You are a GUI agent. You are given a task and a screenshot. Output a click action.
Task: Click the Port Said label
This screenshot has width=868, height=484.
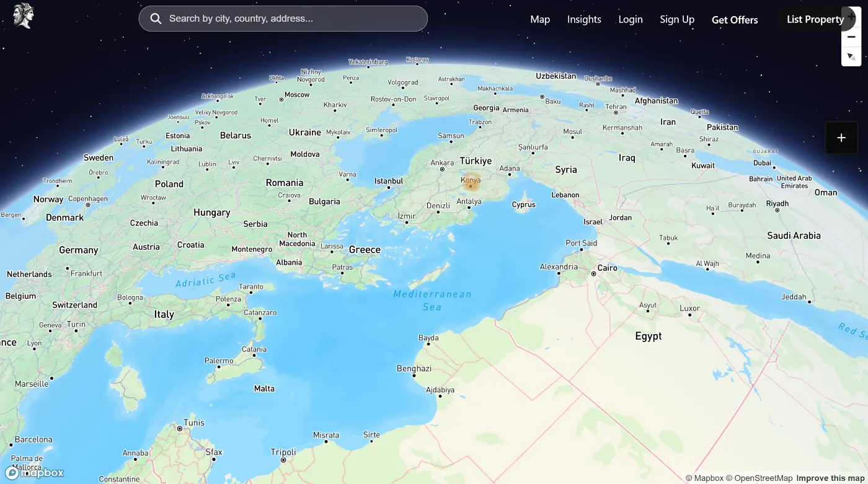tap(582, 243)
